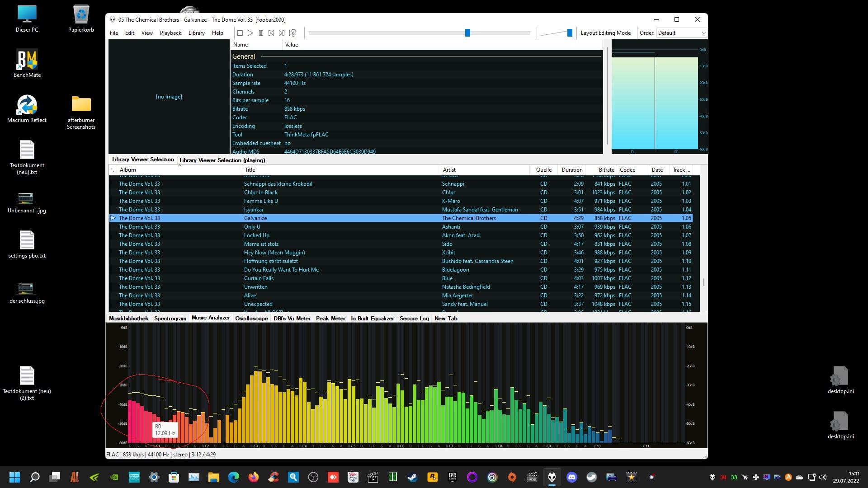
Task: Open File Explorer from the taskbar
Action: coord(214,477)
